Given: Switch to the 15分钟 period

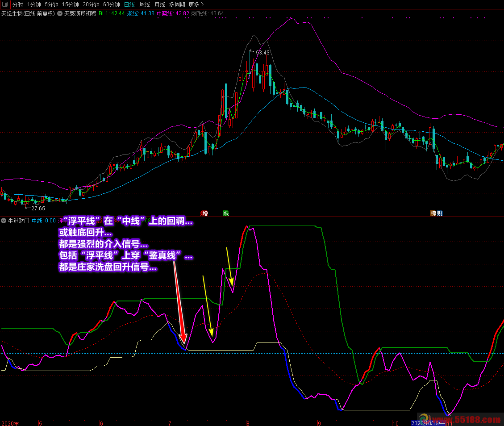Looking at the screenshot, I should pos(70,4).
